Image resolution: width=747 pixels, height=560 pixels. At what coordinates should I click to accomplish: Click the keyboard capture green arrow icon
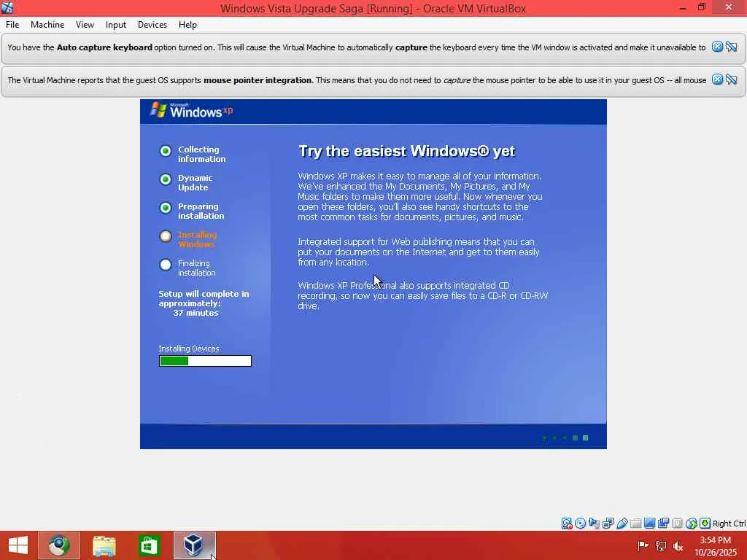705,524
